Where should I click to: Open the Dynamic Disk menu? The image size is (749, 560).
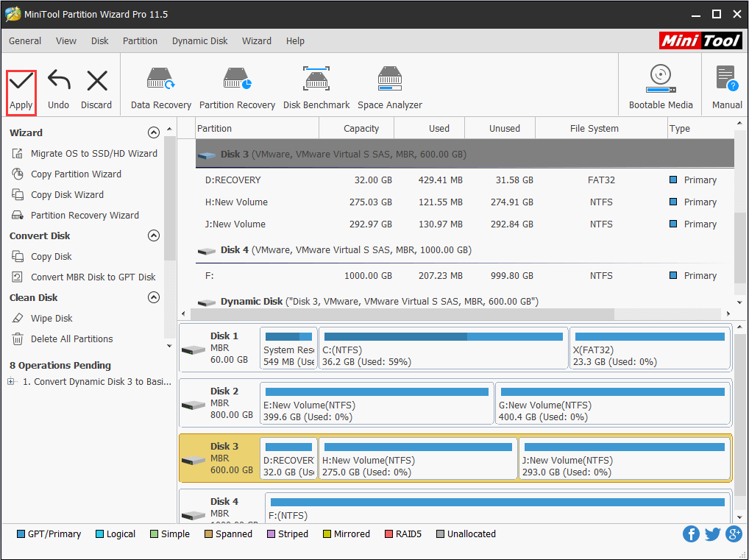199,41
